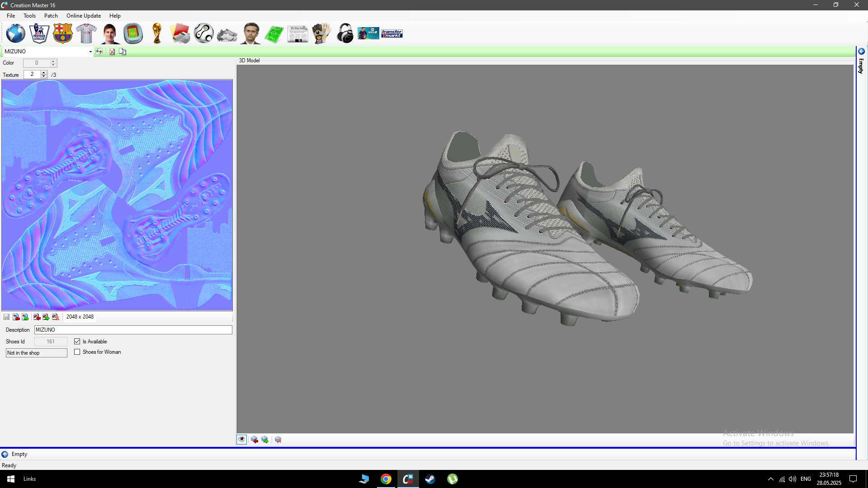
Task: Click the 3D Model panel label
Action: coord(250,61)
